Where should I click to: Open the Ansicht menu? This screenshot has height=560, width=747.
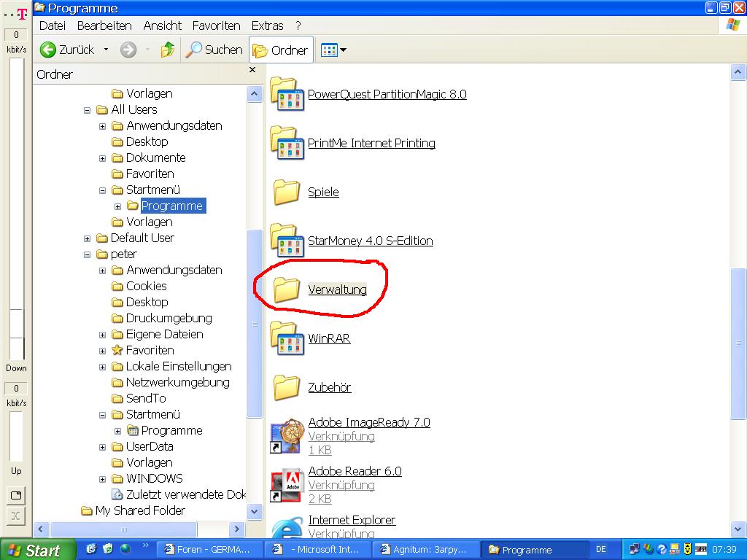click(x=163, y=26)
